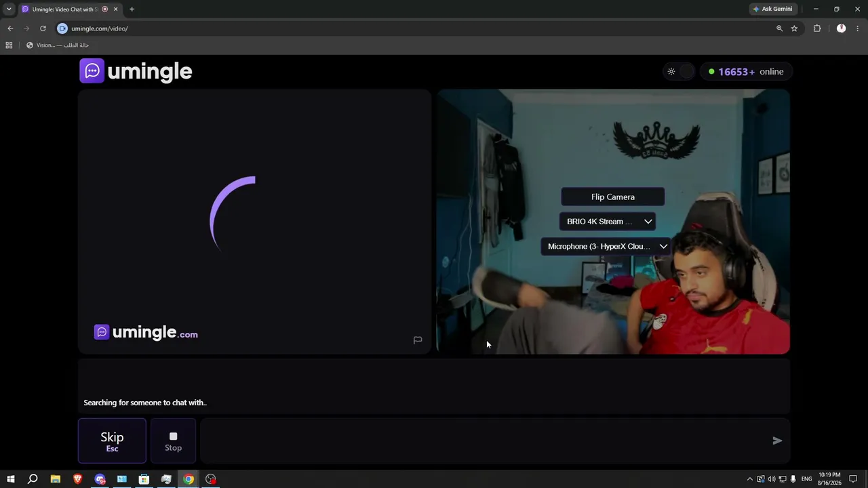Report stranger using the flag icon
Screen dimensions: 868x488
(x=418, y=340)
